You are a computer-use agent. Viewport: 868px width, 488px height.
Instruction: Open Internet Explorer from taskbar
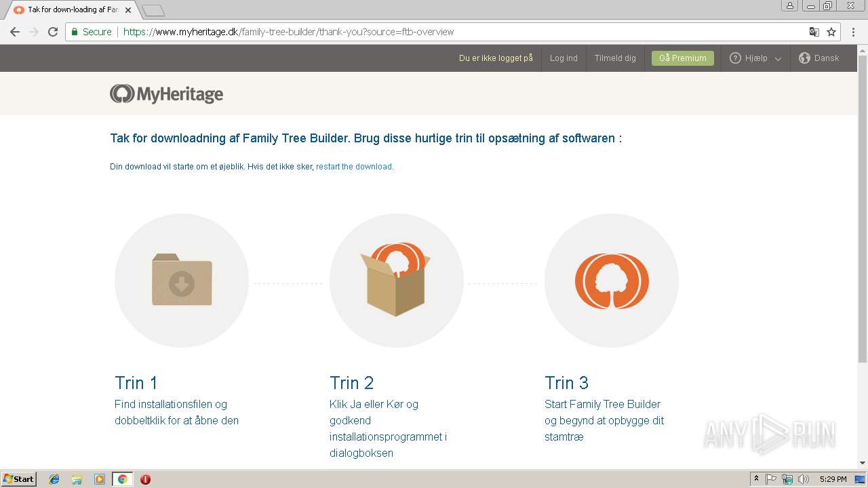point(54,479)
